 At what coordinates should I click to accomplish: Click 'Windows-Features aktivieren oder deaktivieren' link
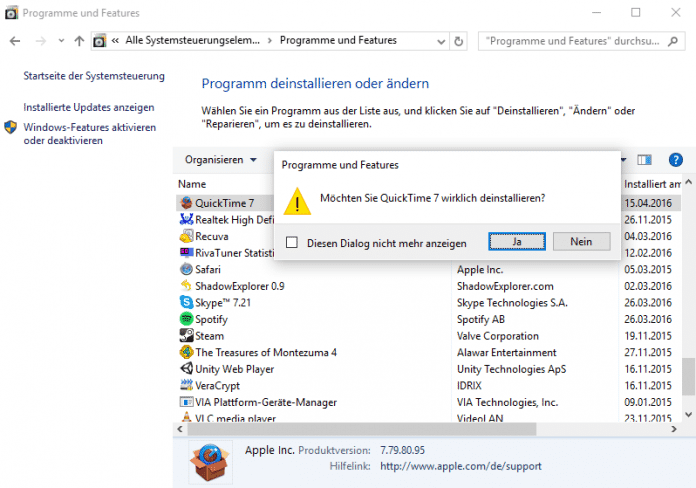(x=89, y=134)
